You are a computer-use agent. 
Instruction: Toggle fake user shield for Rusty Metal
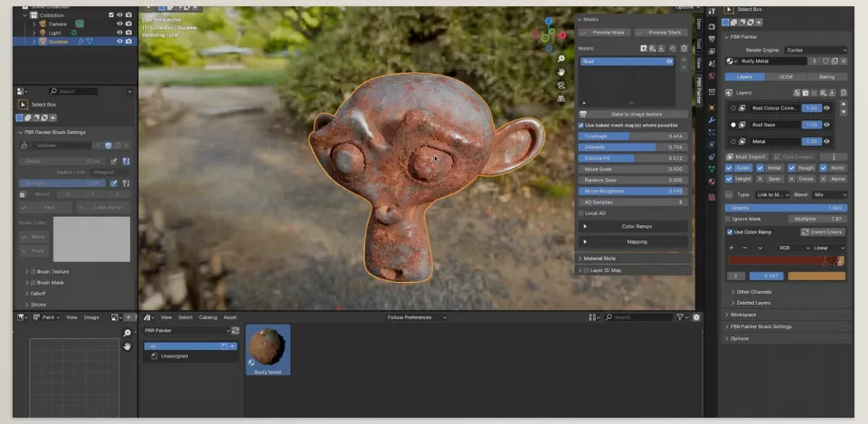(x=826, y=61)
